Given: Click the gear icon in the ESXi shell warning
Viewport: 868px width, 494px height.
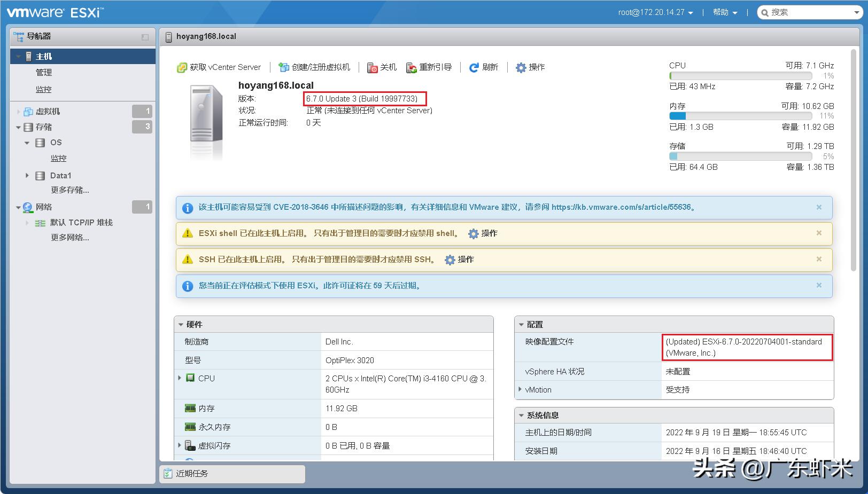Looking at the screenshot, I should (472, 233).
